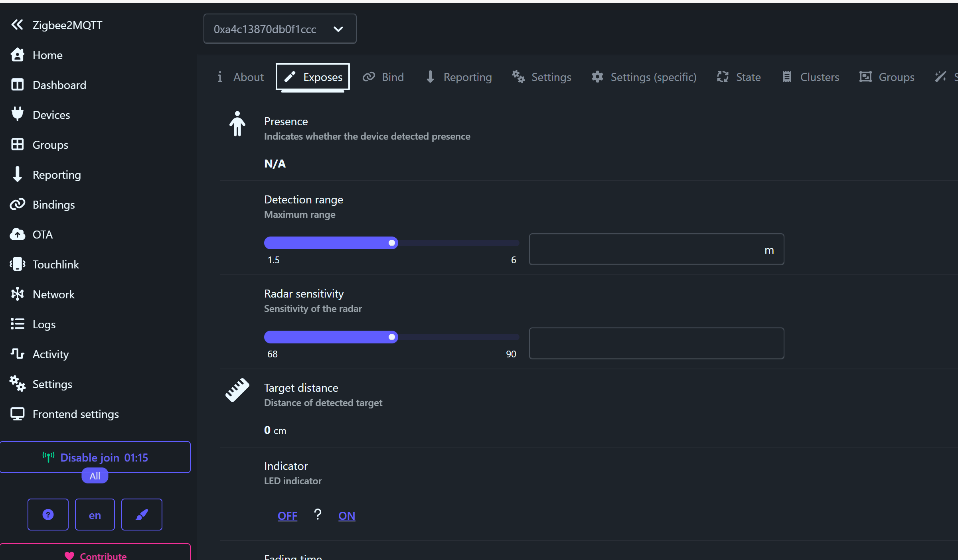Viewport: 958px width, 560px height.
Task: Switch to the Clusters tab
Action: pyautogui.click(x=810, y=77)
